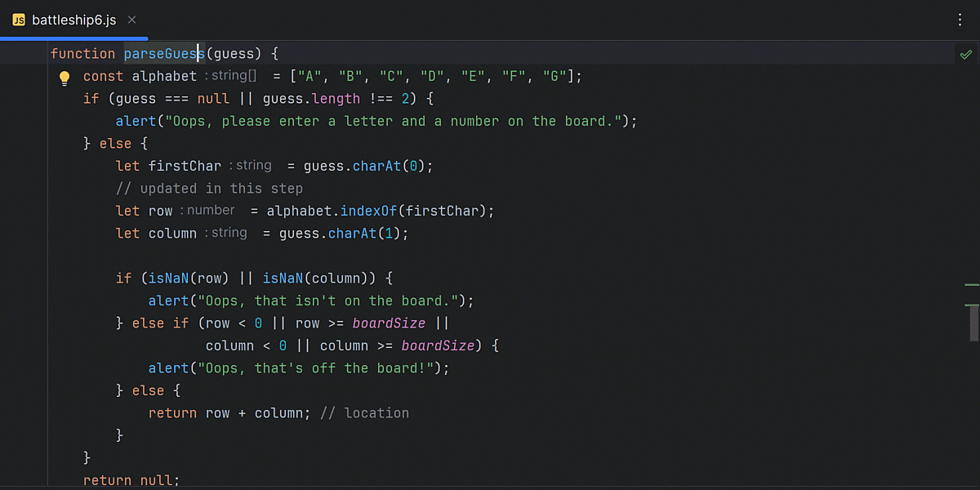
Task: Close the battleship6.js tab
Action: coord(131,20)
